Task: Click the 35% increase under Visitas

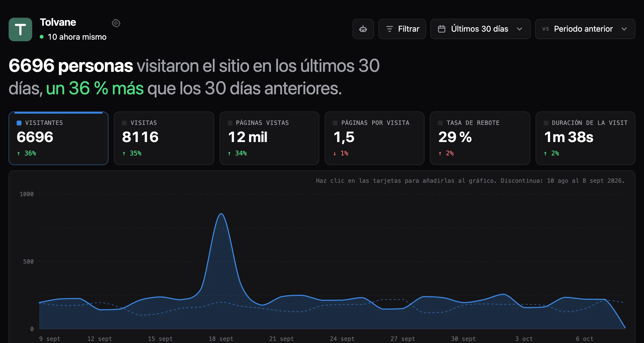Action: (x=132, y=153)
